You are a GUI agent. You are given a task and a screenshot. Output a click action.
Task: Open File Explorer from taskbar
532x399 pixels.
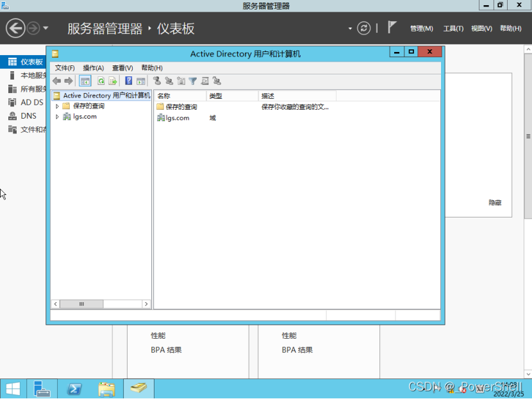click(x=106, y=389)
